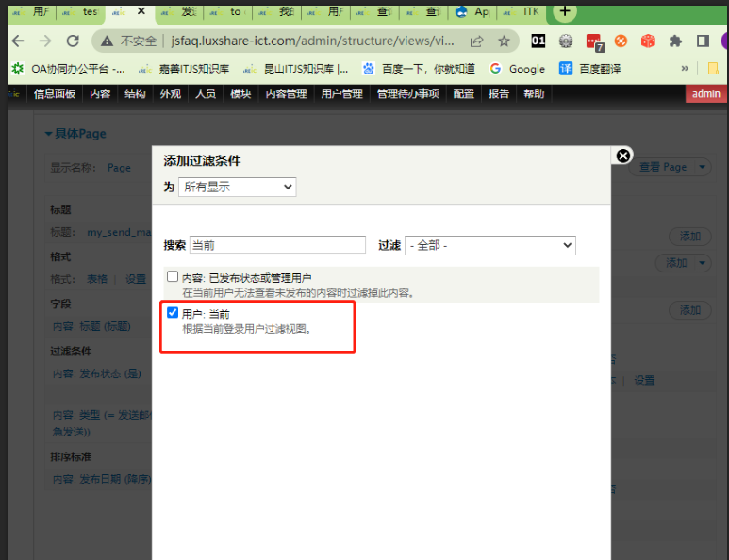
Task: Reload the page with the refresh icon
Action: coord(73,41)
